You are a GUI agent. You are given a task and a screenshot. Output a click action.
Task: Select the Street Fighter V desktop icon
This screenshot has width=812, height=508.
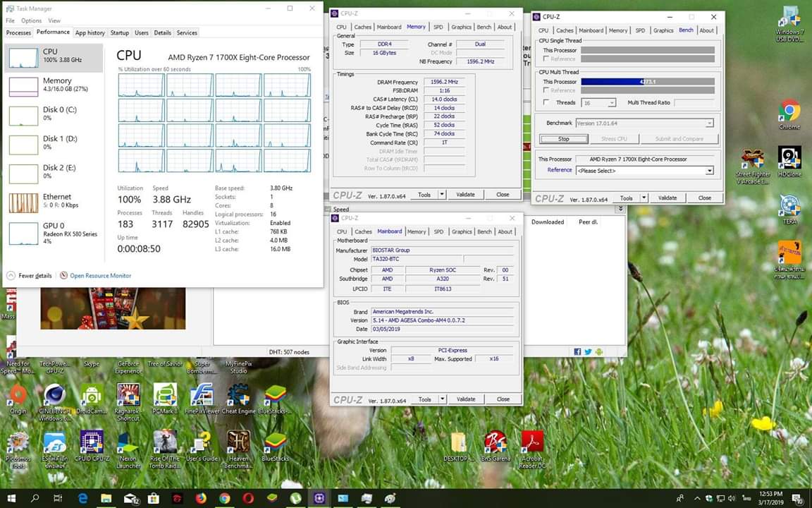(x=753, y=166)
